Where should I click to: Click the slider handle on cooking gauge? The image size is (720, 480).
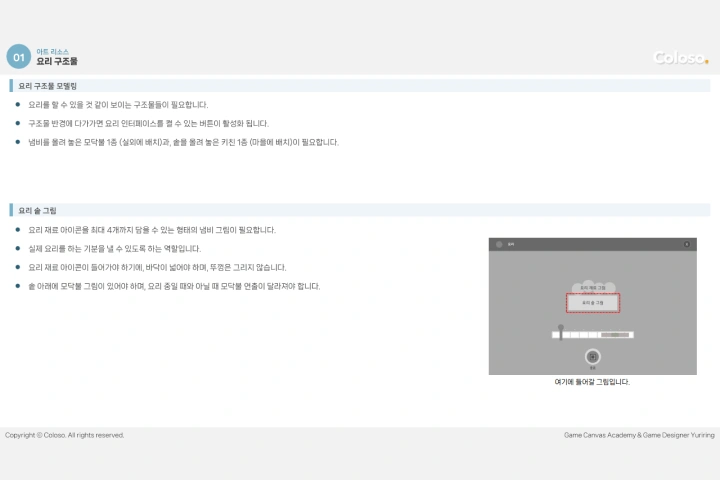561,333
